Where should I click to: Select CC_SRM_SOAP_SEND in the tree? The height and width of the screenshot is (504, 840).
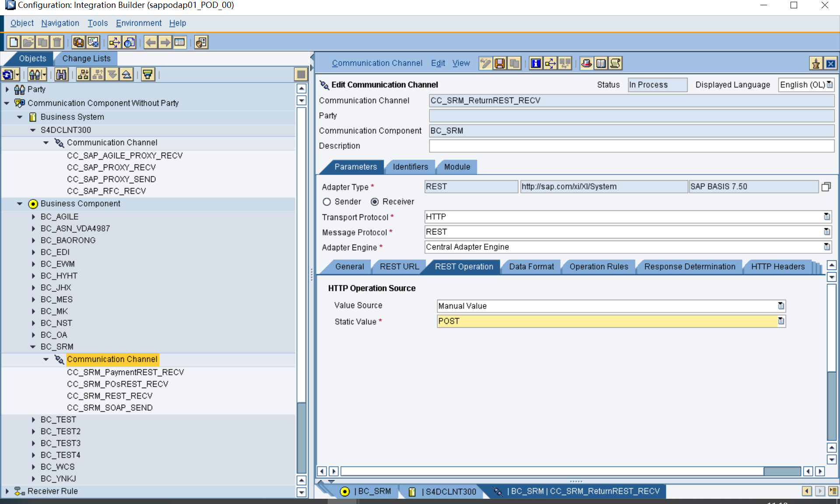coord(110,408)
